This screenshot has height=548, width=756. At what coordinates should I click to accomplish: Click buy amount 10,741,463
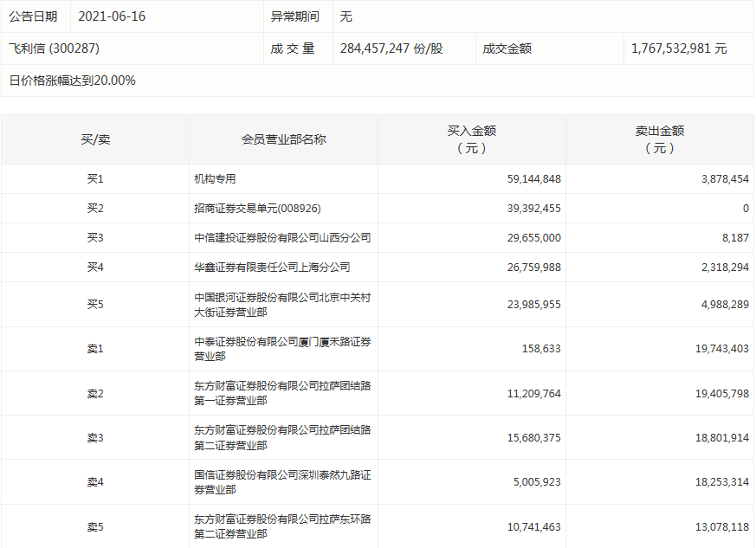[x=533, y=527]
